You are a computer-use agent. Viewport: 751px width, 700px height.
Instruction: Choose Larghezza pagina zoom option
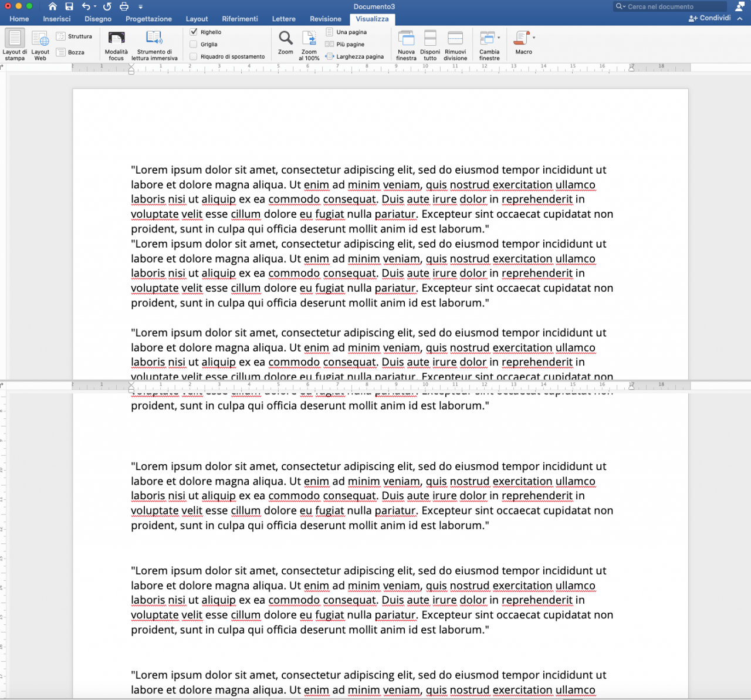354,56
